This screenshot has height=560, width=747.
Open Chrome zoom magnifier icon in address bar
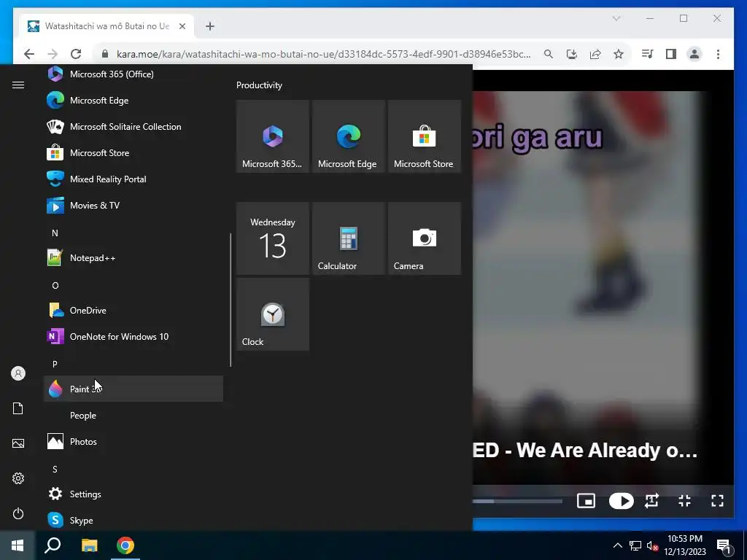click(549, 54)
